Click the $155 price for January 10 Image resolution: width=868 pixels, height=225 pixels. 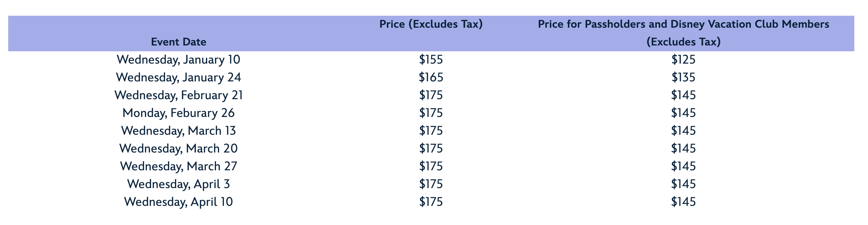tap(431, 60)
